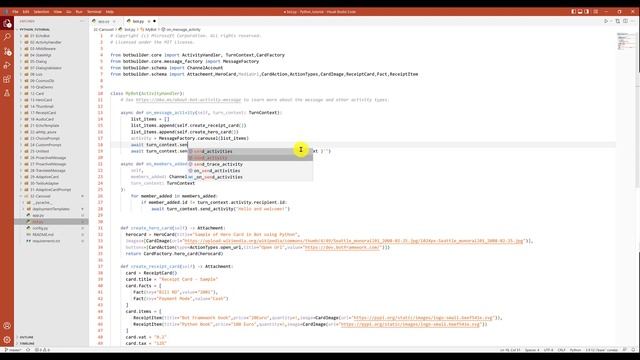Expand the TIMELINE section
This screenshot has width=640, height=360.
(x=27, y=343)
